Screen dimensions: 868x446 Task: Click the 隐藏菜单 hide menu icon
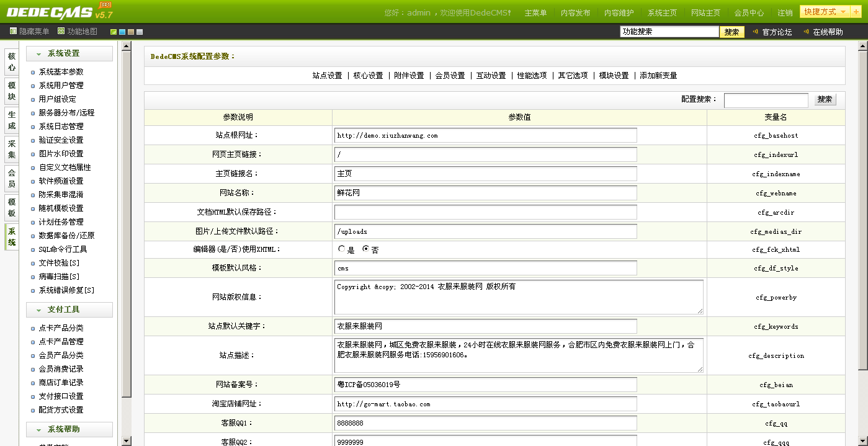click(13, 31)
